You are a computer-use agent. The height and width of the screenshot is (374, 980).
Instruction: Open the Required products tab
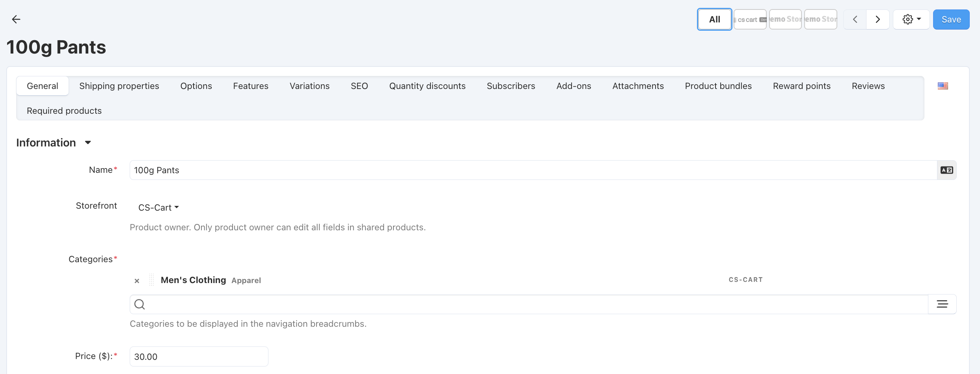click(x=64, y=111)
